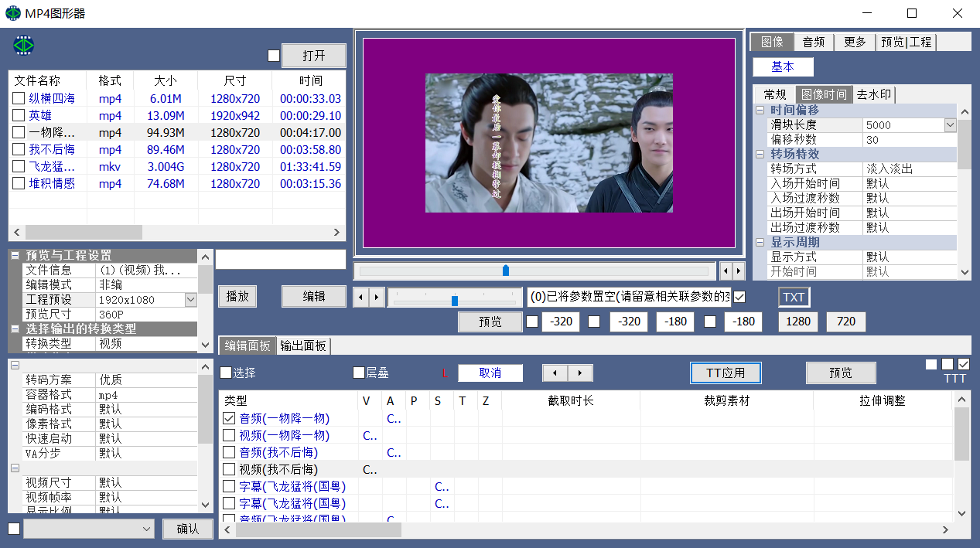Switch to the 输出面板 tab

pos(303,345)
